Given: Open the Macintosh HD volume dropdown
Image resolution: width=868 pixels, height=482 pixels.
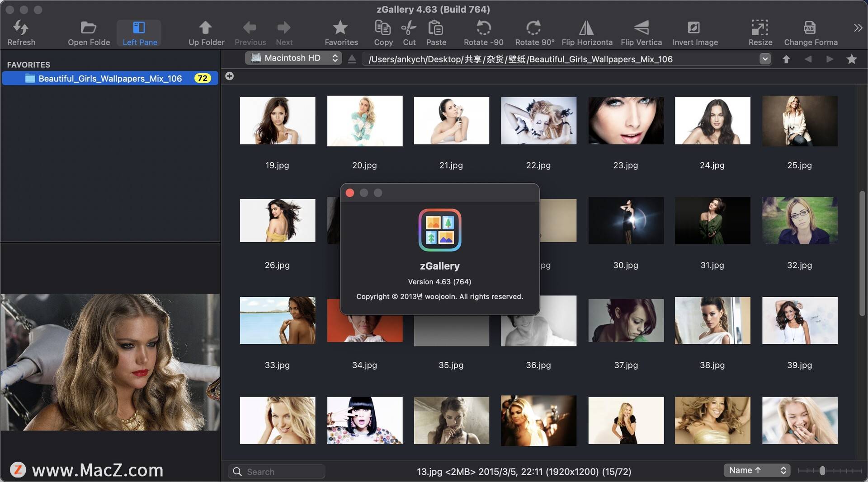Looking at the screenshot, I should coord(293,58).
